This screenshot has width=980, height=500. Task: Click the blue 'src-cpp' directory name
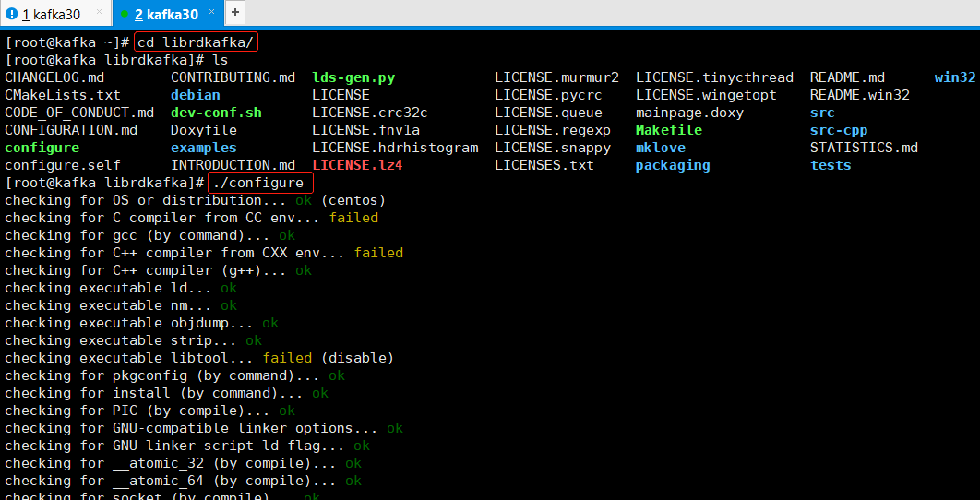[x=839, y=130]
